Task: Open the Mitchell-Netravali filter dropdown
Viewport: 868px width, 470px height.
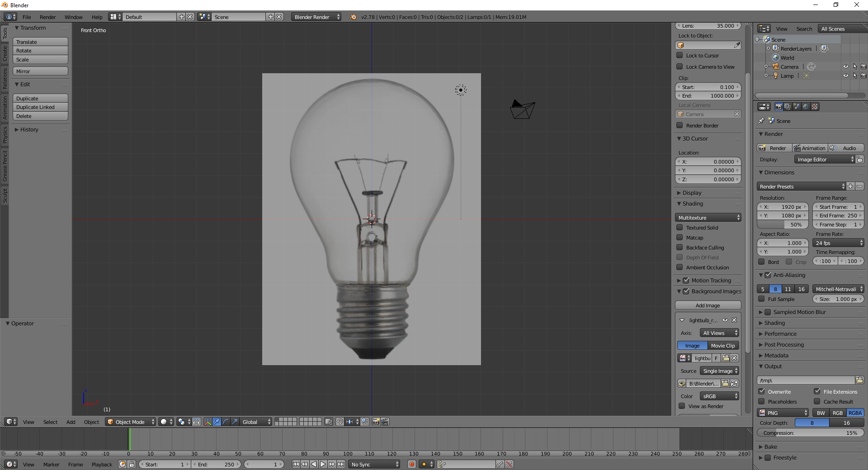Action: (838, 289)
